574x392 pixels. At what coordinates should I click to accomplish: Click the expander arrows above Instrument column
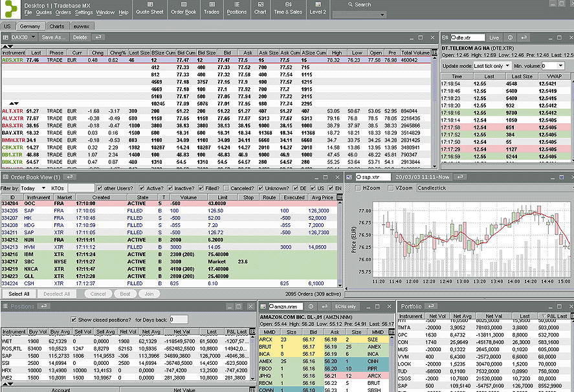pos(8,47)
